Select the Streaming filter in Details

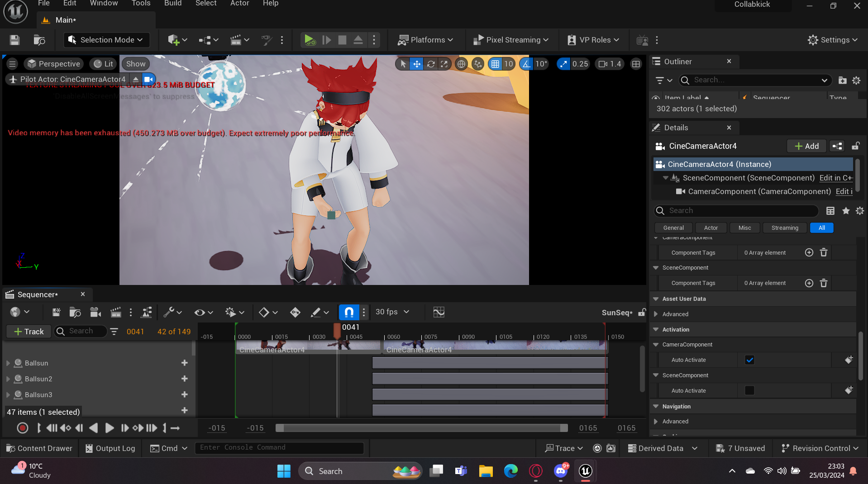pos(785,228)
